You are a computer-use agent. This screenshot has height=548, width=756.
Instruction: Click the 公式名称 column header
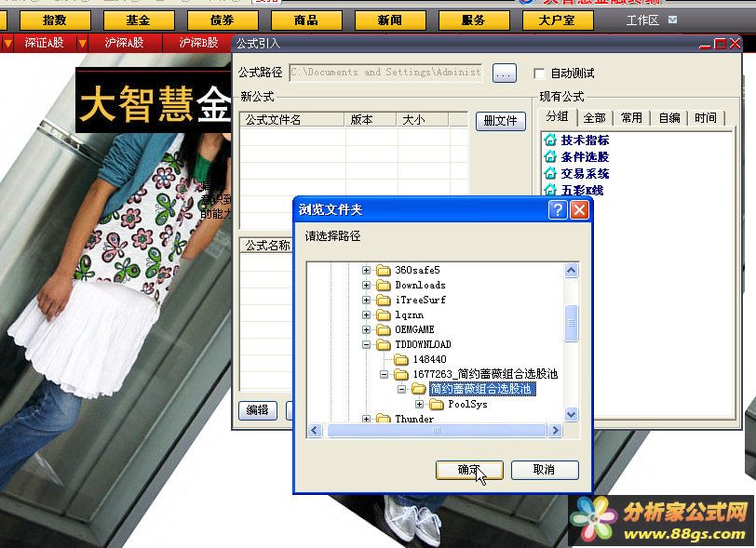click(266, 246)
